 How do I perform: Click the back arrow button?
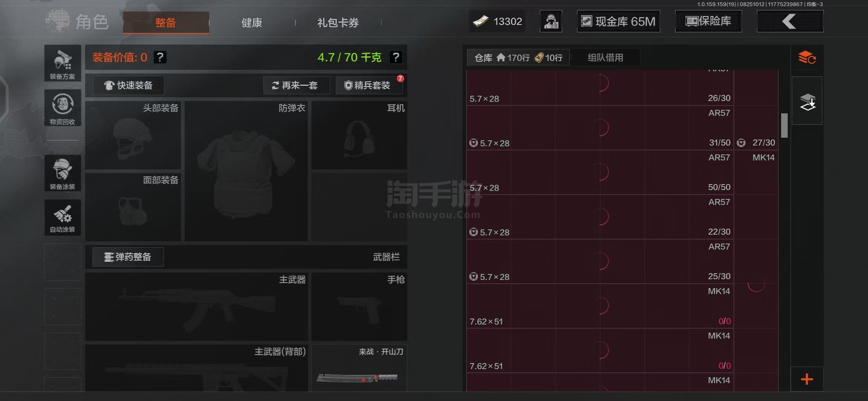click(790, 22)
